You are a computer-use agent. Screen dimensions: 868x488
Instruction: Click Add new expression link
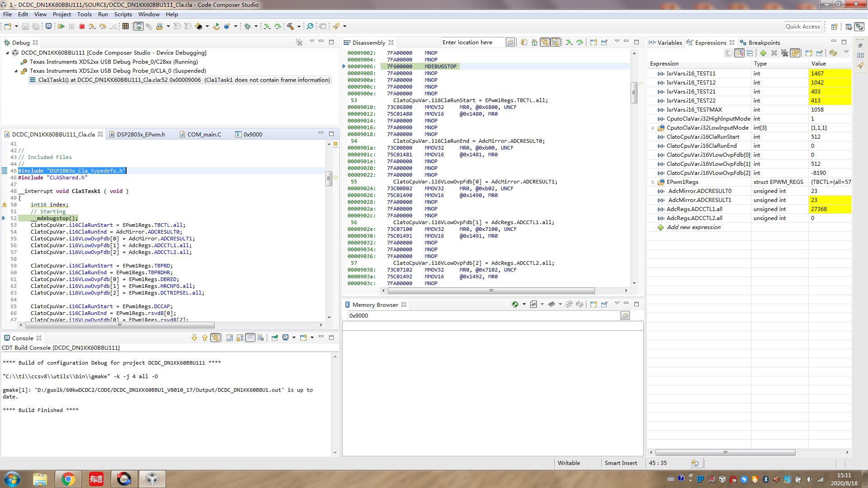tap(693, 227)
